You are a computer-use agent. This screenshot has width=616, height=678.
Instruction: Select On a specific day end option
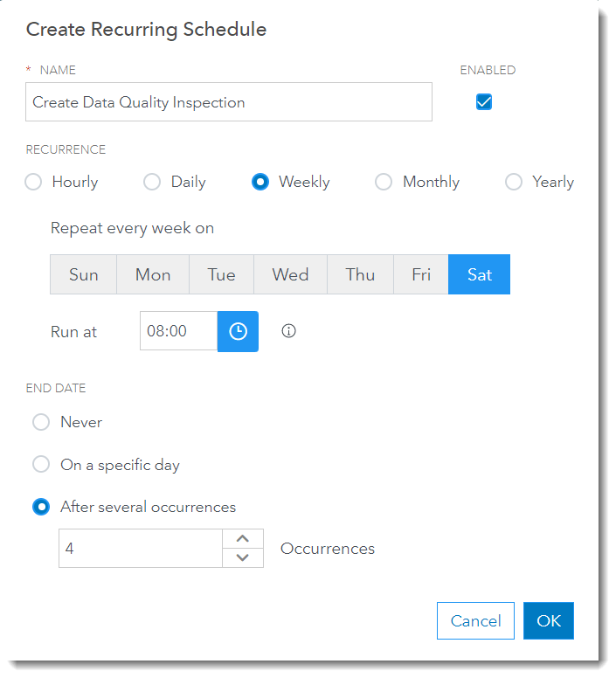click(x=41, y=465)
